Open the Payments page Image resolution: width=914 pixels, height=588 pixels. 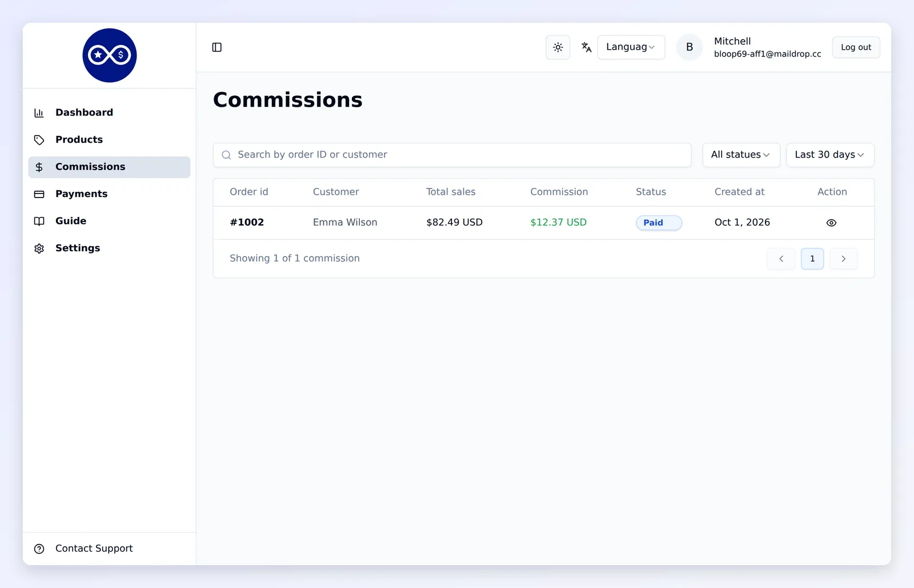109,194
